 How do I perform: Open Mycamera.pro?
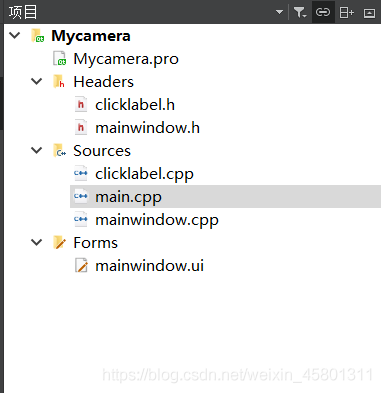pos(126,59)
